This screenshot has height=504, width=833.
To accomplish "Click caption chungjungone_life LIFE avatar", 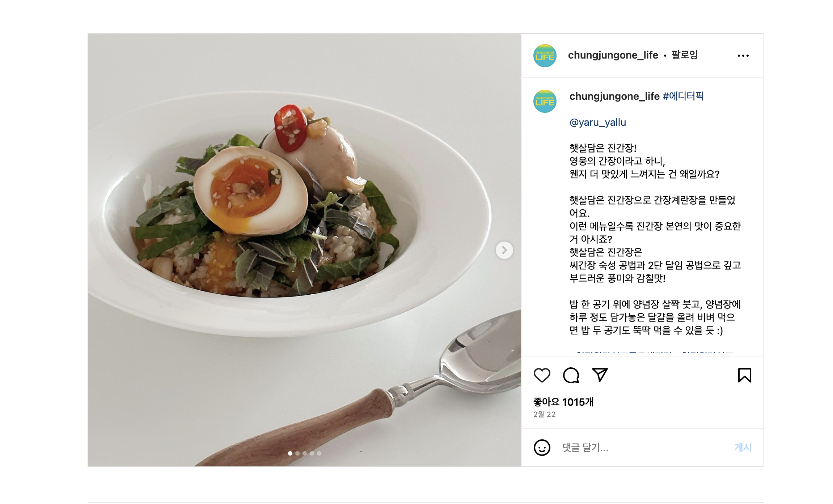I will [x=545, y=101].
